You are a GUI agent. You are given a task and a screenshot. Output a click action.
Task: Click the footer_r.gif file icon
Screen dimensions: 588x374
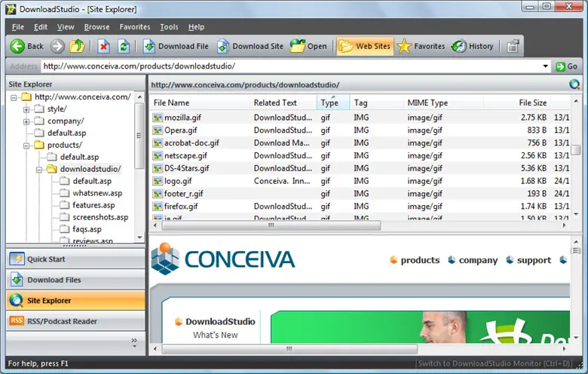coord(157,194)
